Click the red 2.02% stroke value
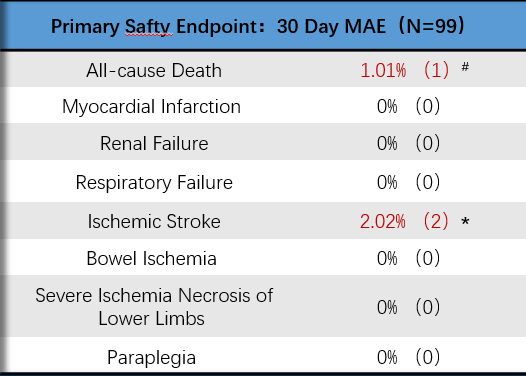 pyautogui.click(x=382, y=222)
